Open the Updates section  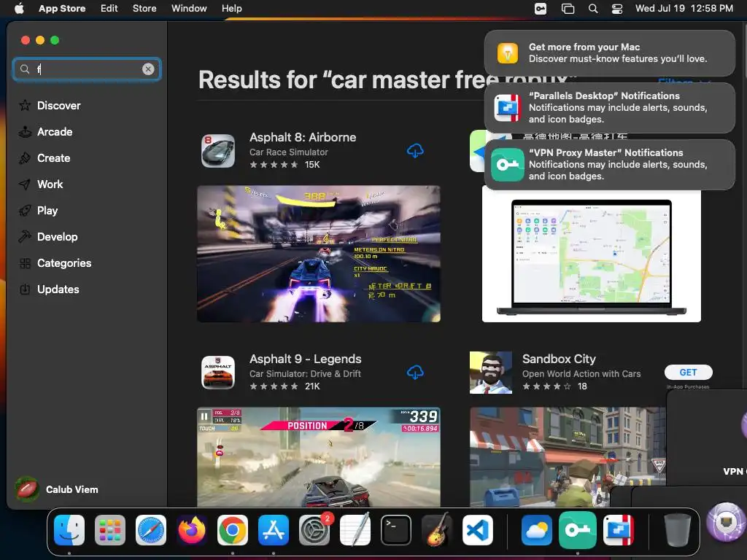pyautogui.click(x=49, y=289)
